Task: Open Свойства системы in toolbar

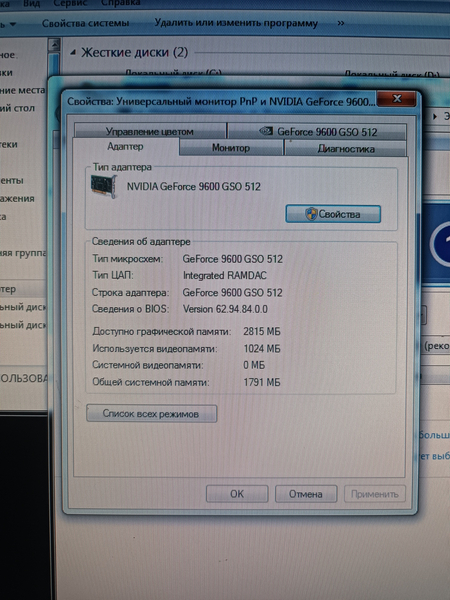Action: pyautogui.click(x=85, y=23)
